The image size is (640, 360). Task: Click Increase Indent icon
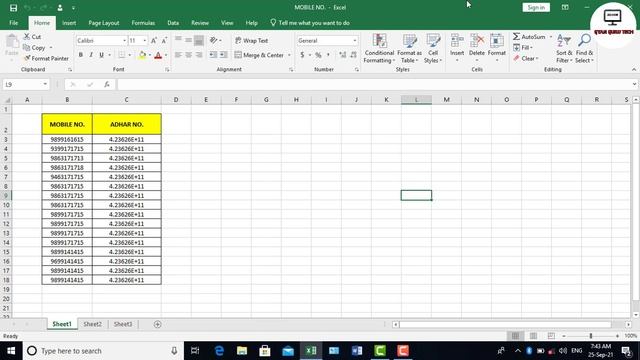224,55
